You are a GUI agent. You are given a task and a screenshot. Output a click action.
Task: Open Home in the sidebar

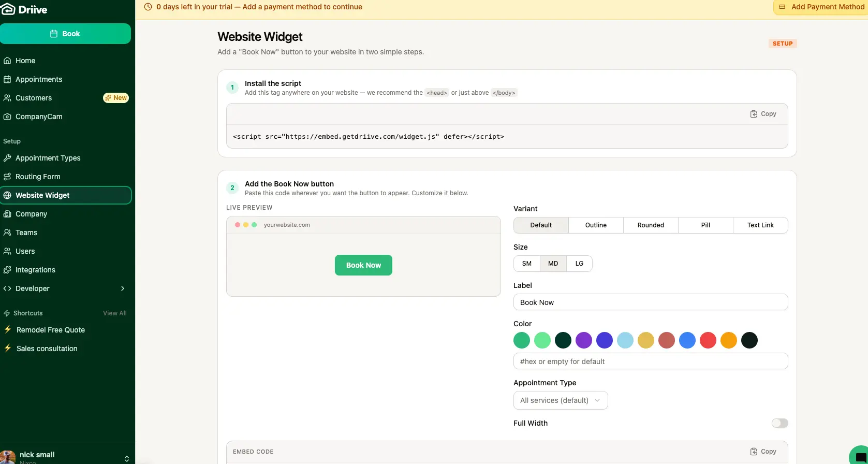pos(65,61)
